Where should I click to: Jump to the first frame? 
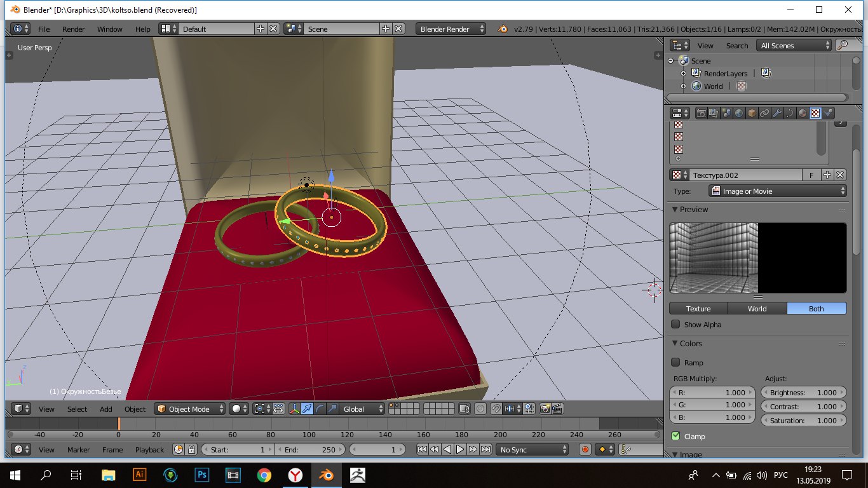click(x=422, y=449)
